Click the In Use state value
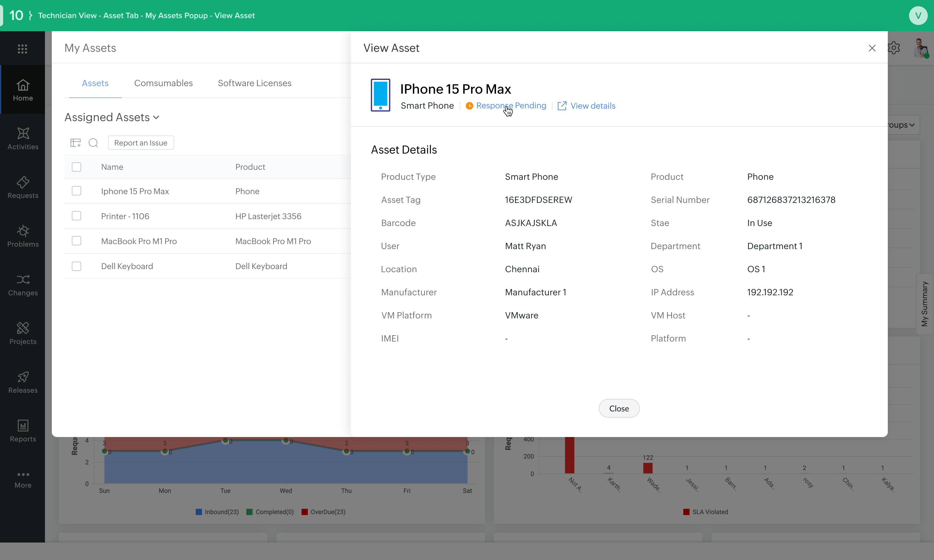Viewport: 934px width, 560px height. (759, 223)
